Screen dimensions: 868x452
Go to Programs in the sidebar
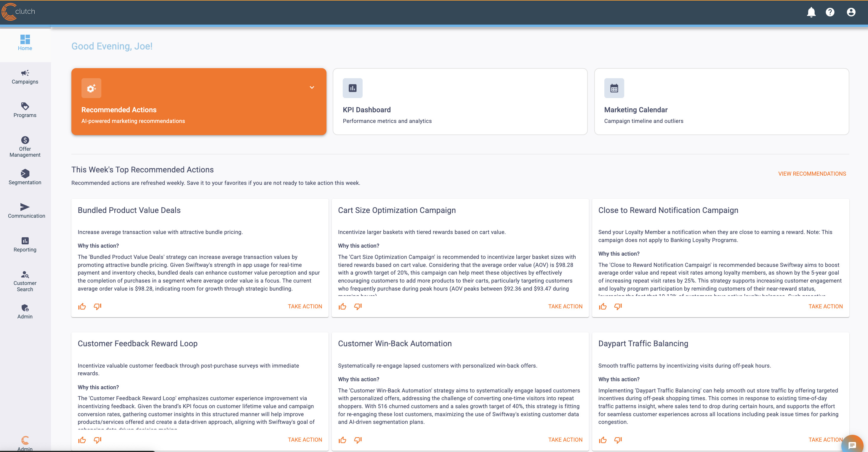(25, 110)
